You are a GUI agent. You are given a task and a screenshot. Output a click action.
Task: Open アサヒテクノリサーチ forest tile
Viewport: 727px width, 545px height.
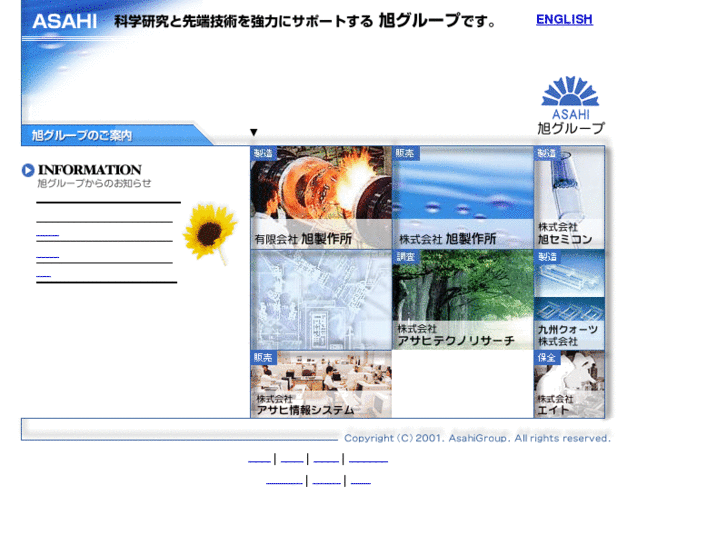tap(463, 300)
